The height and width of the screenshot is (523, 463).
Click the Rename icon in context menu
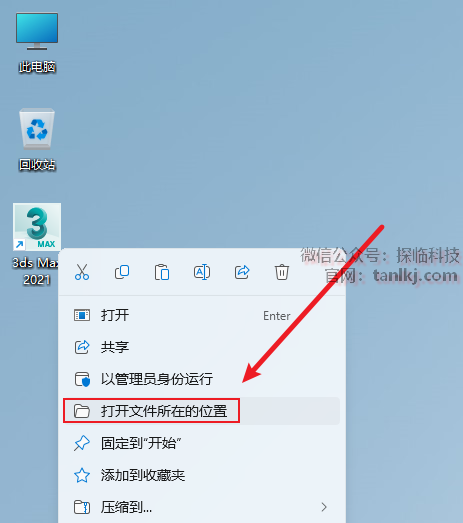tap(202, 272)
